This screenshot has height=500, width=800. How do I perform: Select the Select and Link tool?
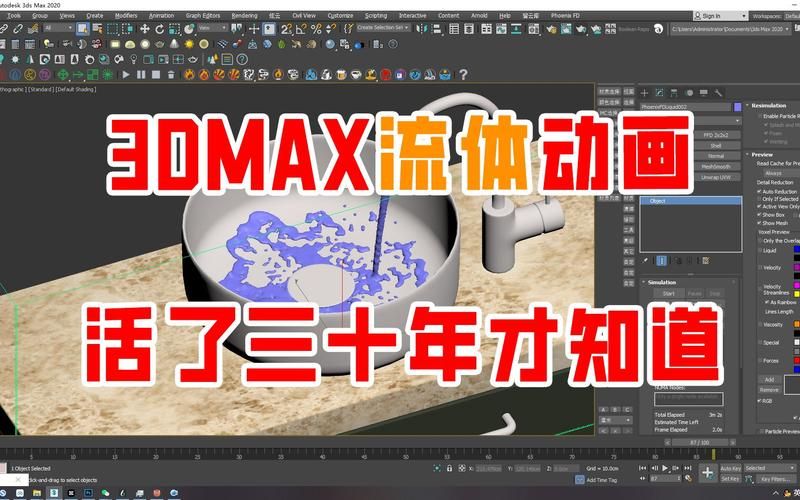[4, 29]
